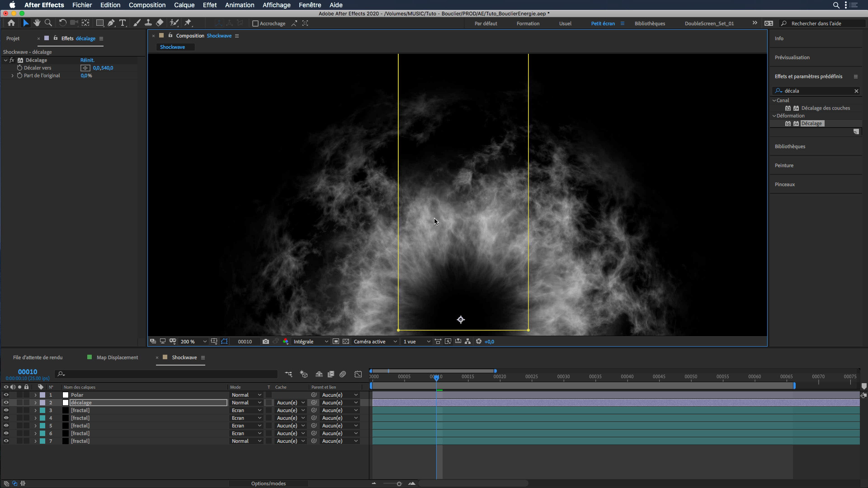Open the Animation menu
Screen dimensions: 868x488
click(240, 5)
